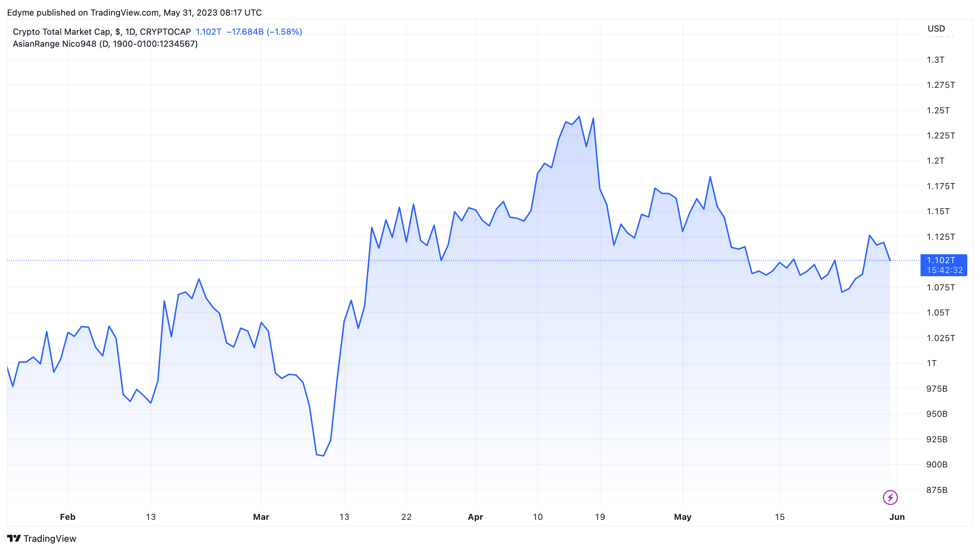Click the 1.125T price axis label

pos(940,237)
